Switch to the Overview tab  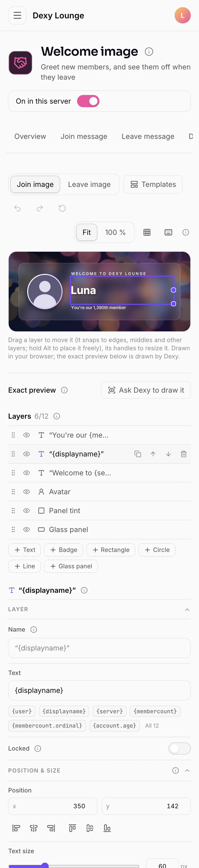(x=30, y=137)
